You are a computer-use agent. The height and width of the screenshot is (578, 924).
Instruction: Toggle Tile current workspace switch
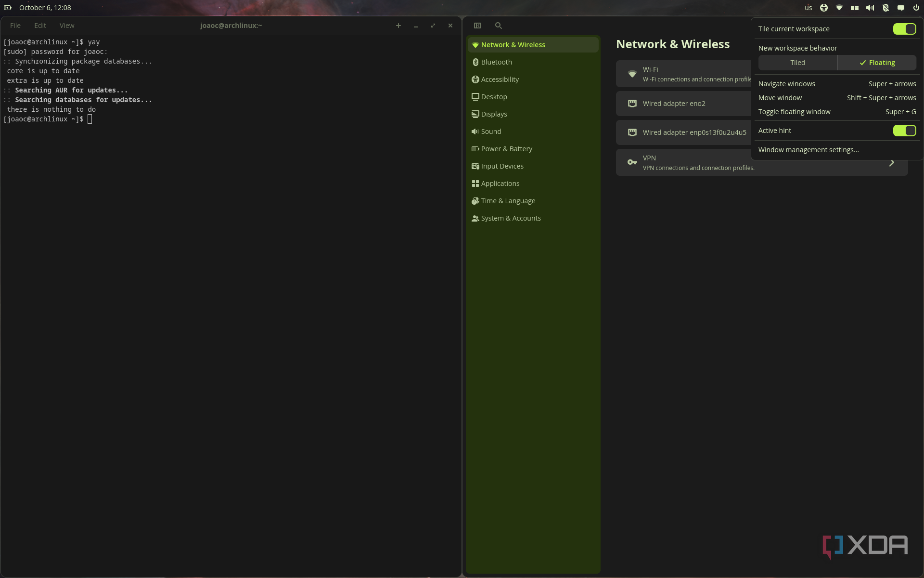(x=905, y=29)
